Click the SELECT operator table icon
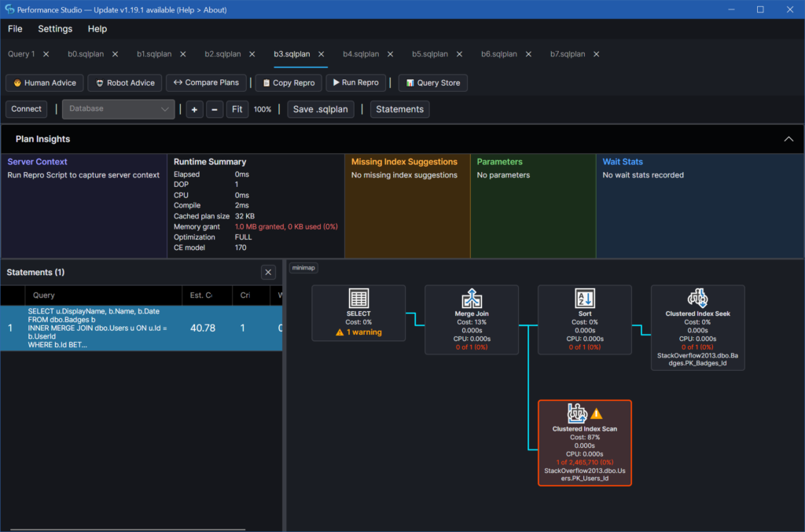 (358, 298)
